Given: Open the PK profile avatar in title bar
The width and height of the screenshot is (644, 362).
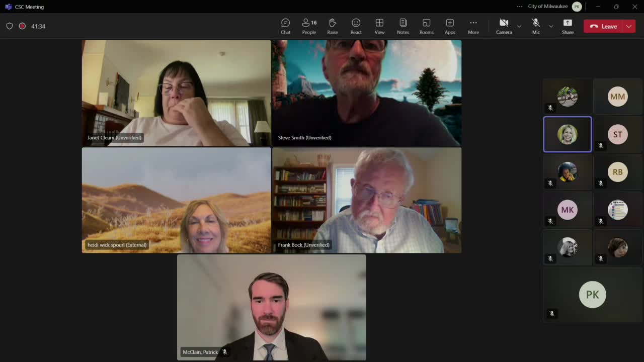Looking at the screenshot, I should [x=577, y=7].
